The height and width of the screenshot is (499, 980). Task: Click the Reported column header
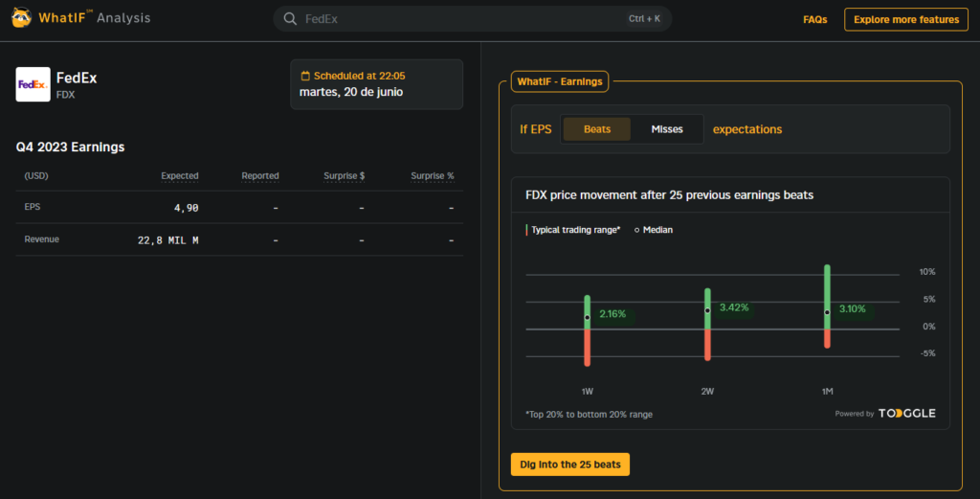coord(260,175)
